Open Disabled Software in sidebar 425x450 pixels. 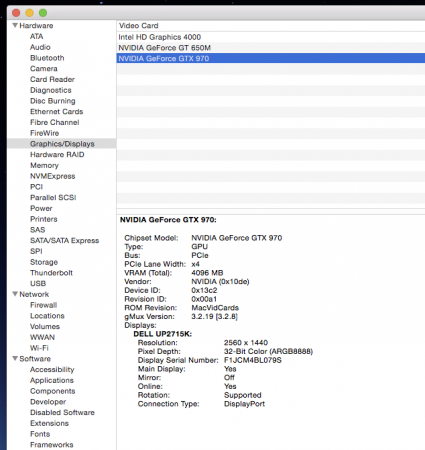pyautogui.click(x=62, y=413)
